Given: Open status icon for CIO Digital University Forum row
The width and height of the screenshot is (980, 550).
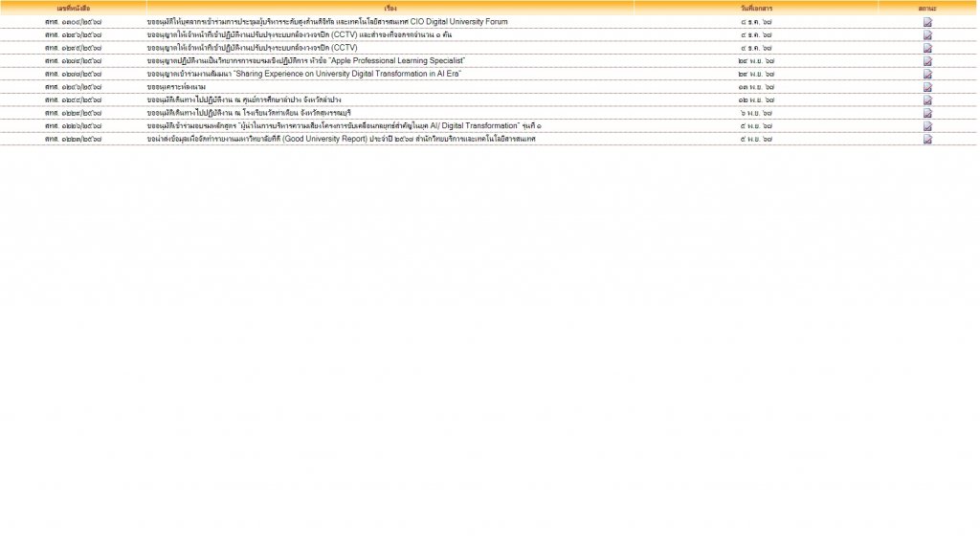Looking at the screenshot, I should pyautogui.click(x=927, y=22).
